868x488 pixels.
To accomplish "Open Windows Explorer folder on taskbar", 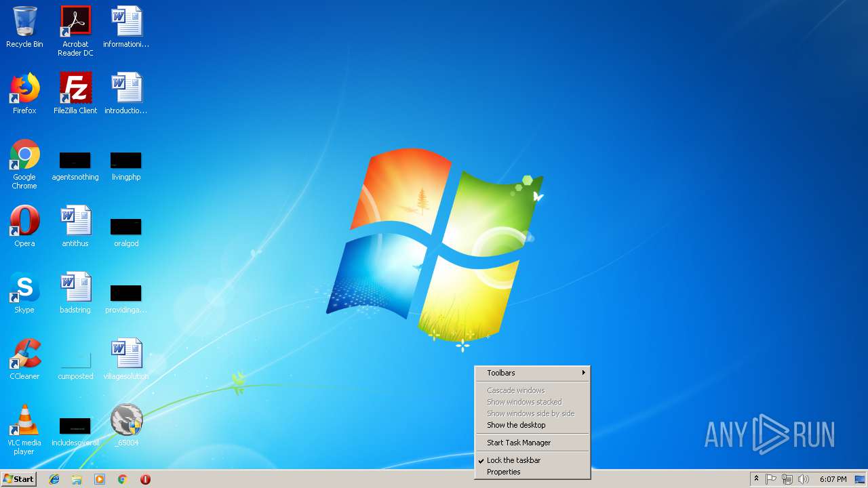I will 77,479.
